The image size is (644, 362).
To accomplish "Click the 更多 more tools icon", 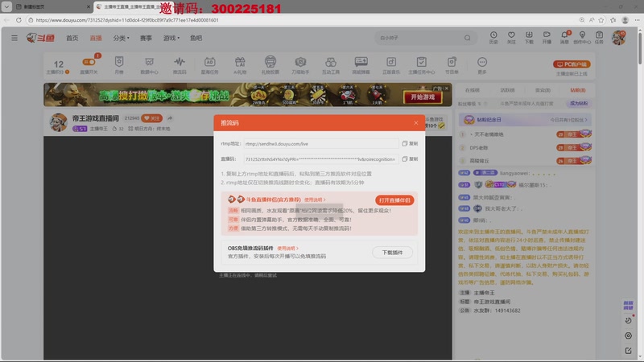I will click(482, 65).
